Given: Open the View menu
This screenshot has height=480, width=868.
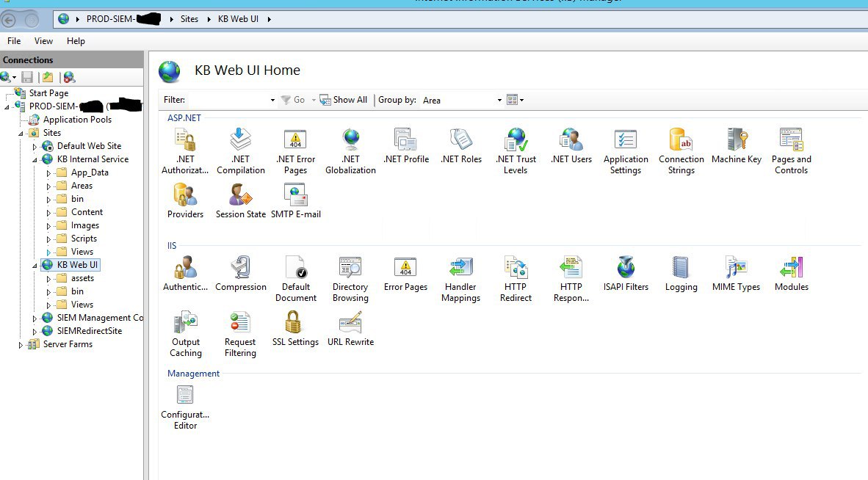Looking at the screenshot, I should (44, 41).
